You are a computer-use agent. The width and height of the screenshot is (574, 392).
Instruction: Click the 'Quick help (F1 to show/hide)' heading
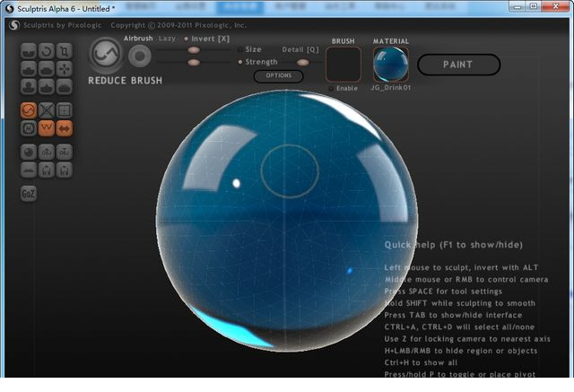point(454,245)
